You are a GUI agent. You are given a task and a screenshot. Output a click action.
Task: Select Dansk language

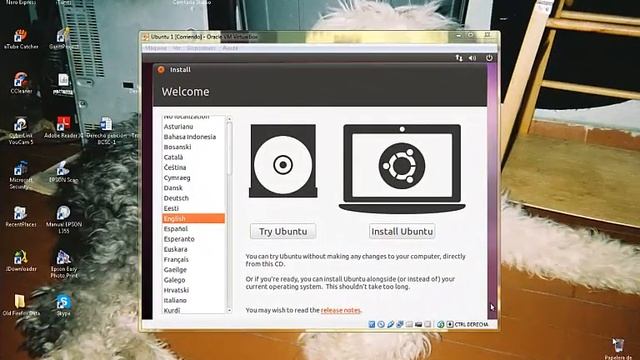[x=193, y=188]
